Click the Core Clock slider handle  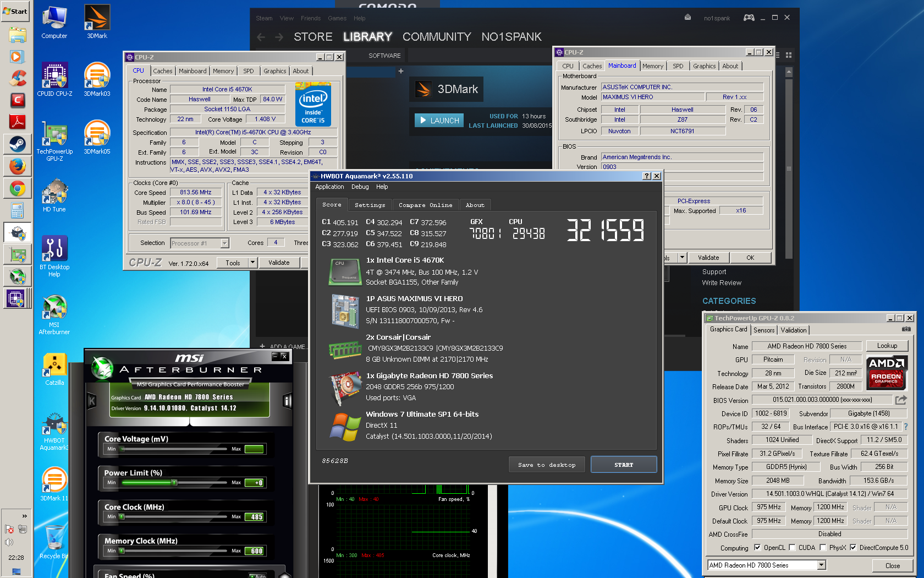pyautogui.click(x=122, y=516)
